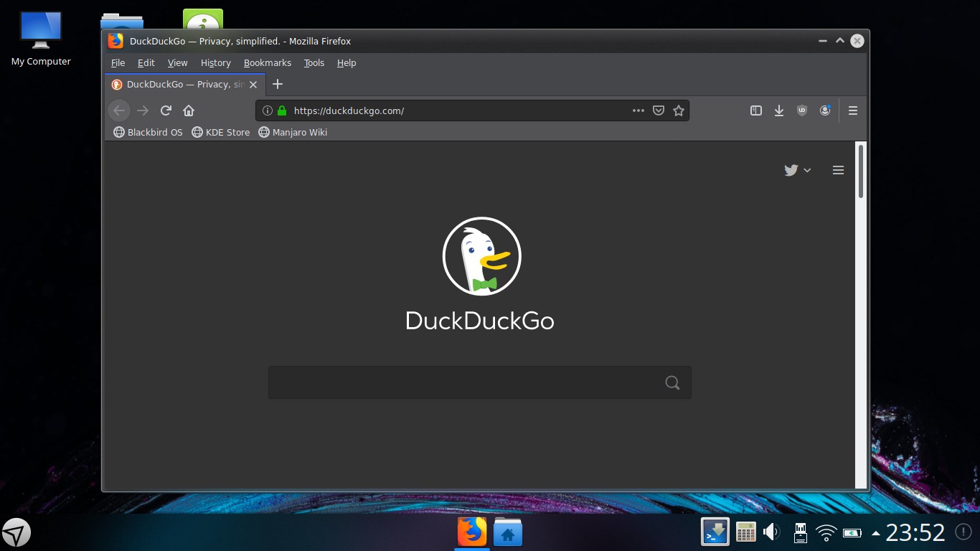Image resolution: width=980 pixels, height=551 pixels.
Task: Open notifications indicator icon in tray
Action: click(963, 532)
